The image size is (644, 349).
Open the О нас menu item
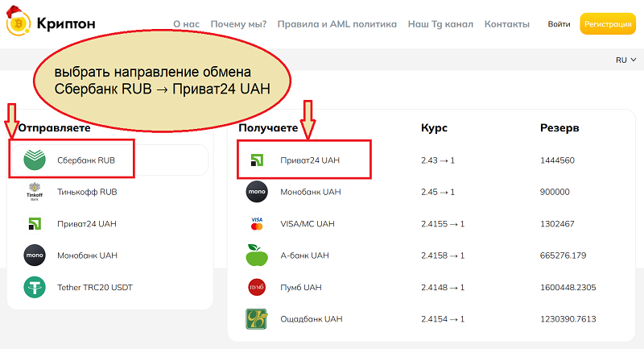186,24
